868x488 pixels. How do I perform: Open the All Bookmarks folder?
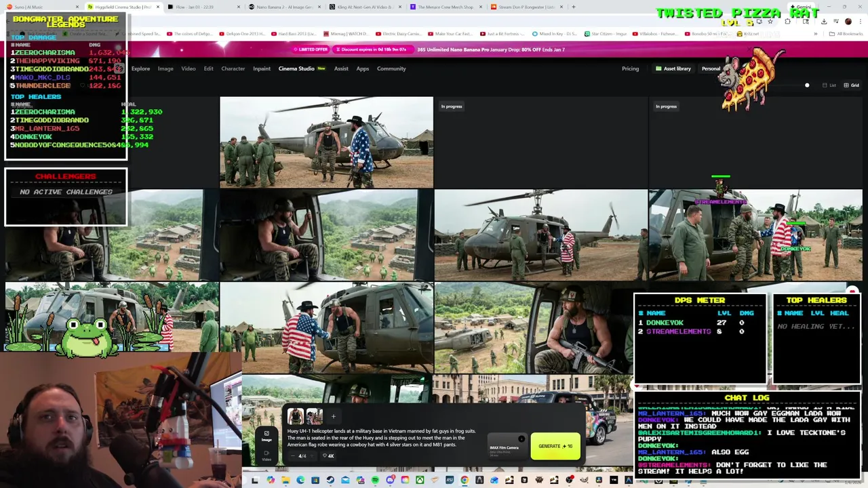[846, 34]
